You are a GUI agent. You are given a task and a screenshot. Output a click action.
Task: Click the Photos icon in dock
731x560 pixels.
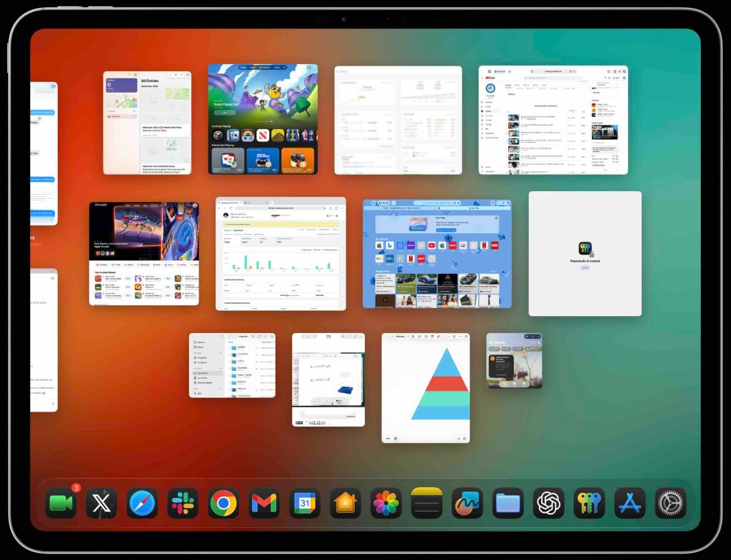click(x=386, y=504)
